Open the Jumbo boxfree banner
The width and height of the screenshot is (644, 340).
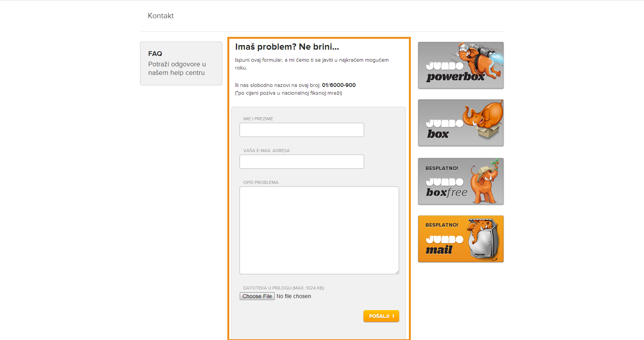coord(461,181)
